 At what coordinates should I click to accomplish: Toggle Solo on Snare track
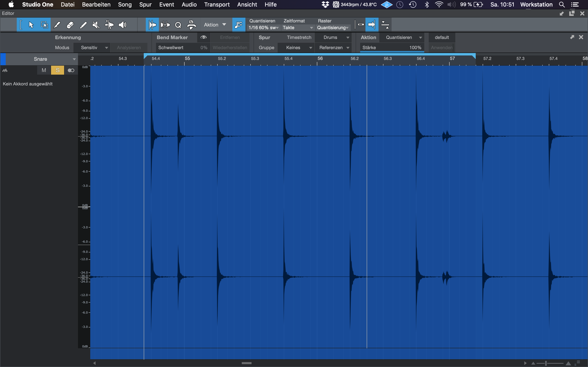click(x=58, y=70)
